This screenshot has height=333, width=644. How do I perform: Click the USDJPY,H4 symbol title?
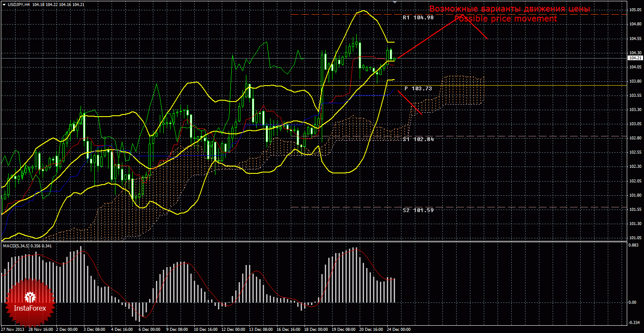click(x=19, y=4)
